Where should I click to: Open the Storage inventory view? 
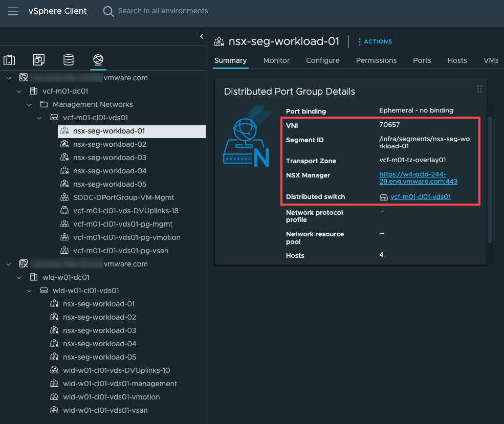click(69, 59)
